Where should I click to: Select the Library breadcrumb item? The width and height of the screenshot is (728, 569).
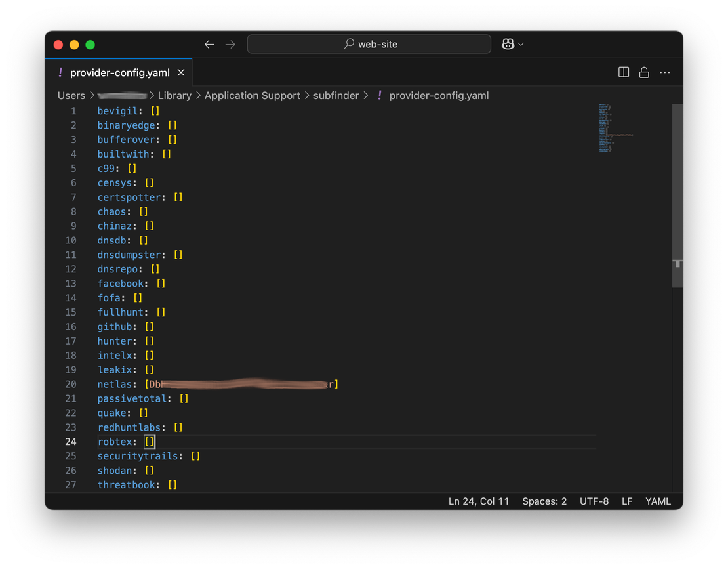coord(174,95)
